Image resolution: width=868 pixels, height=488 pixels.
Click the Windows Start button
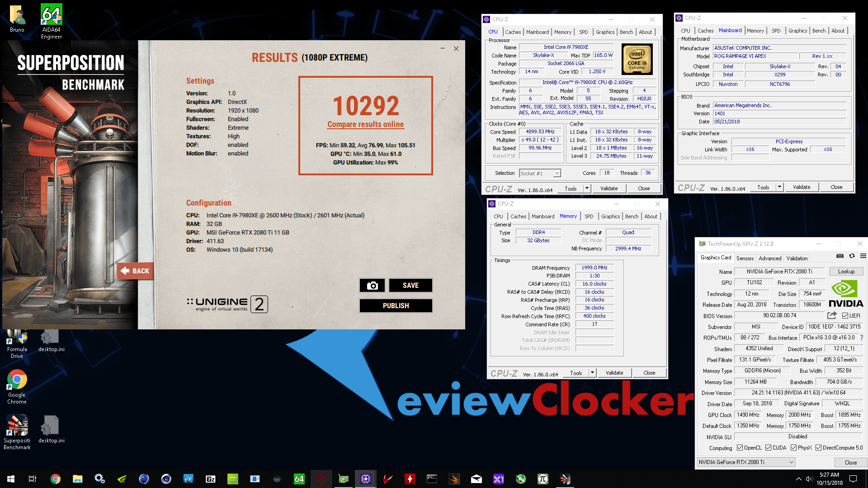point(11,479)
